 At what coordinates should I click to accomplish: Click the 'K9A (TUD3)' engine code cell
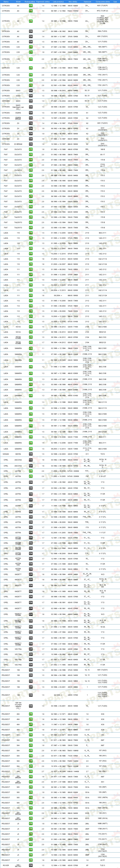tap(103, 31)
